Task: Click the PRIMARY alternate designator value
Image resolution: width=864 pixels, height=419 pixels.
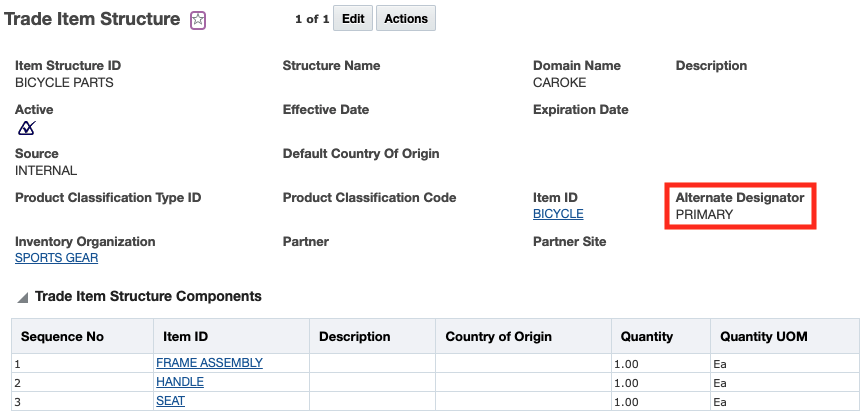Action: (704, 214)
